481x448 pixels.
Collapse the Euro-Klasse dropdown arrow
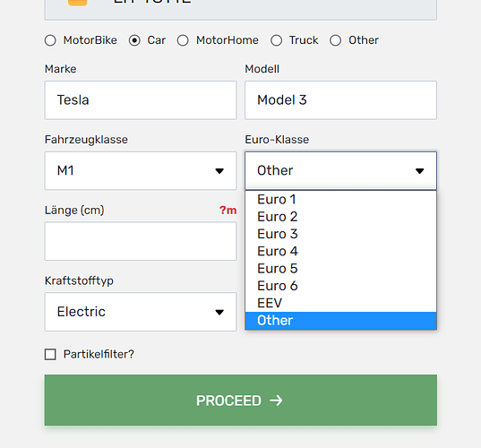[419, 171]
